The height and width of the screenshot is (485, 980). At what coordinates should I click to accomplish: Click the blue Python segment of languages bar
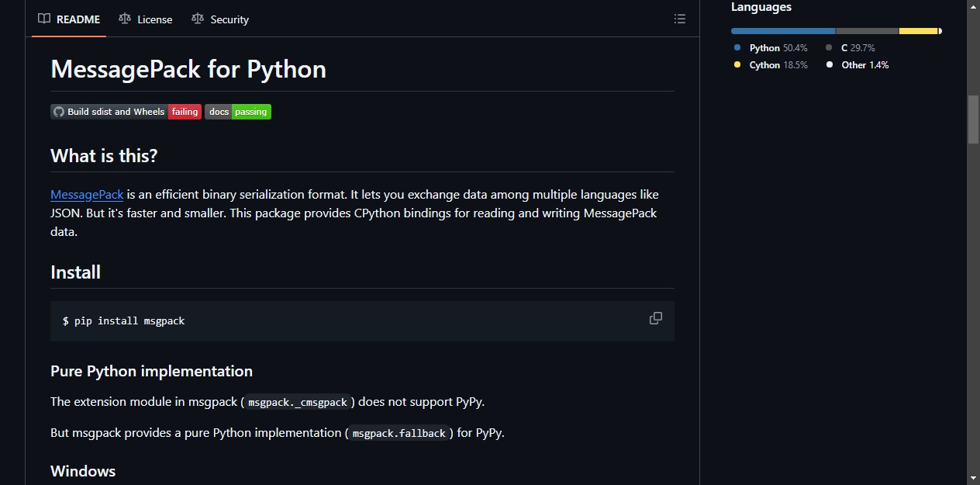tap(783, 31)
